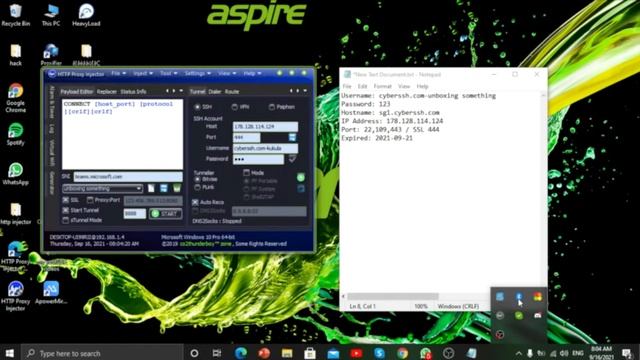Click the Windows Start button
This screenshot has height=360, width=640.
(10, 353)
